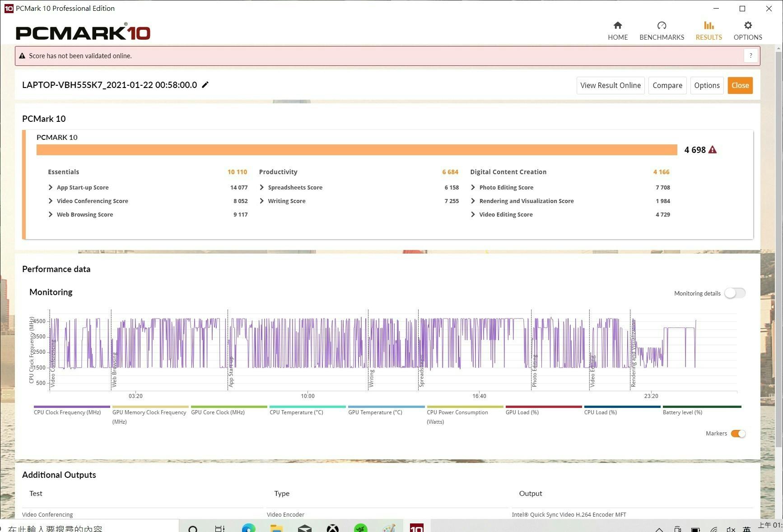The height and width of the screenshot is (532, 783).
Task: Click the result Options button
Action: [707, 85]
